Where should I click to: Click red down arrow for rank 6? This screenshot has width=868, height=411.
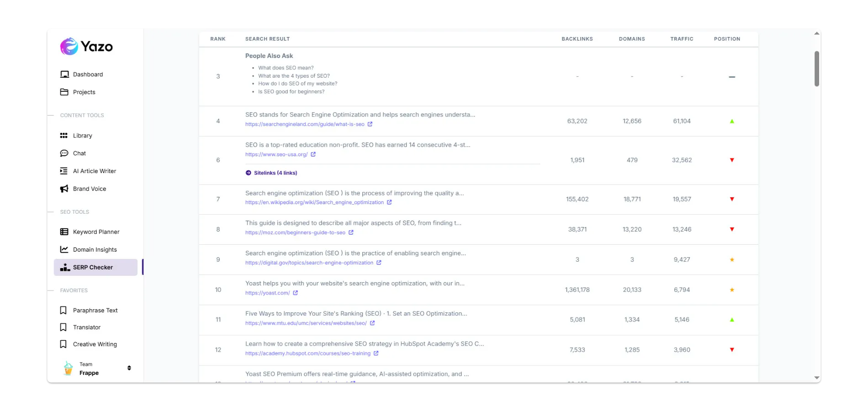pos(732,160)
